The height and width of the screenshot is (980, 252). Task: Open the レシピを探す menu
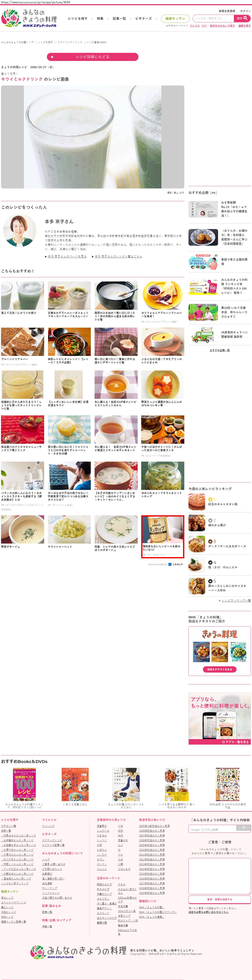(78, 18)
